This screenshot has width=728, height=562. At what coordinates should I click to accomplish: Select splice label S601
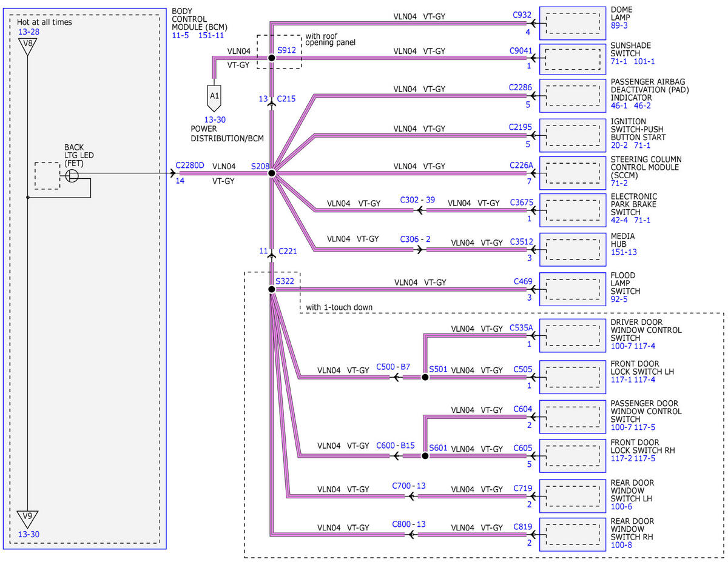[x=438, y=448]
